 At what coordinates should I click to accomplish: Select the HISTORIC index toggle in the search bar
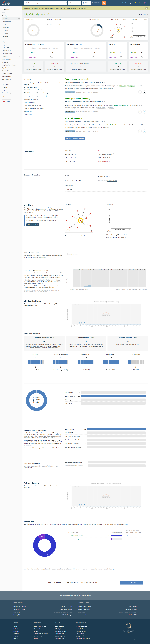96,3
